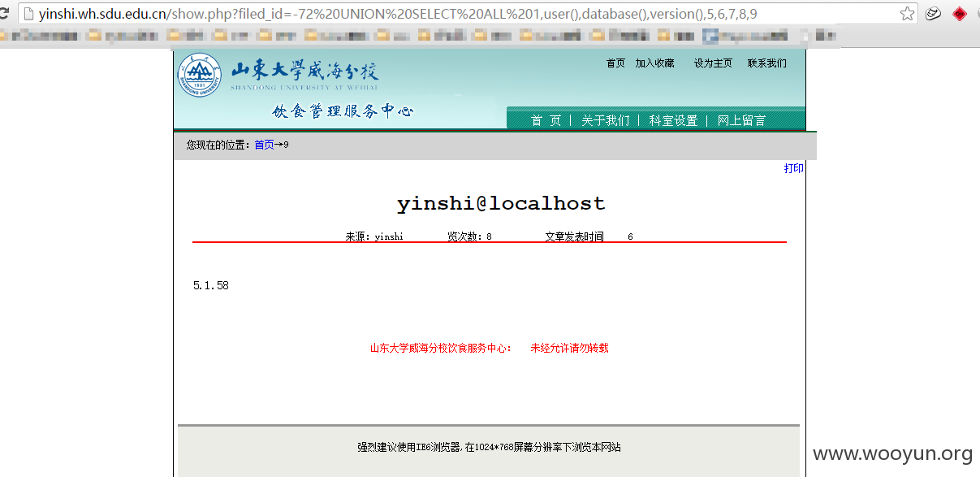The height and width of the screenshot is (477, 980).
Task: Click the red diamond extension icon
Action: pyautogui.click(x=959, y=14)
